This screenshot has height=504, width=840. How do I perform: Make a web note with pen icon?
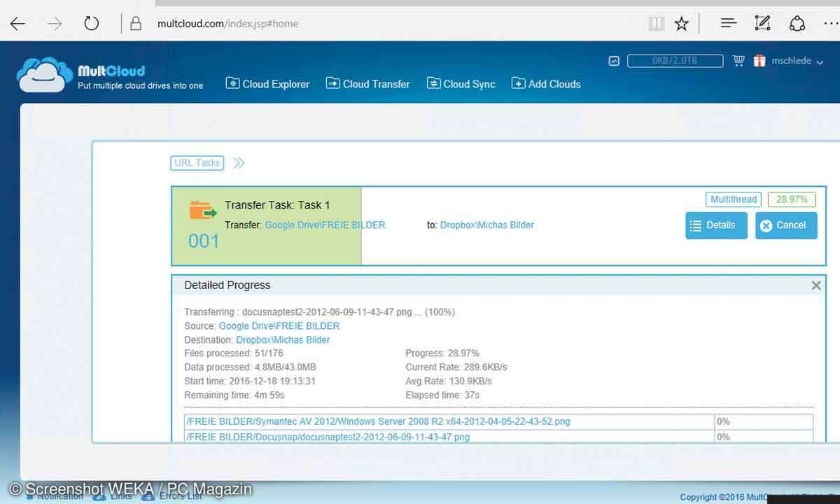tap(763, 23)
